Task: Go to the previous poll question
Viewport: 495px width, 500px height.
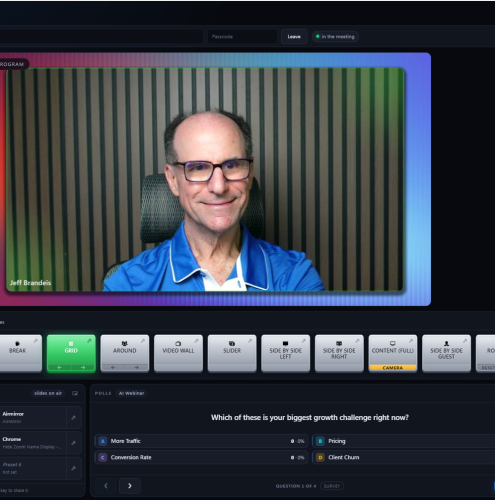Action: pyautogui.click(x=106, y=486)
